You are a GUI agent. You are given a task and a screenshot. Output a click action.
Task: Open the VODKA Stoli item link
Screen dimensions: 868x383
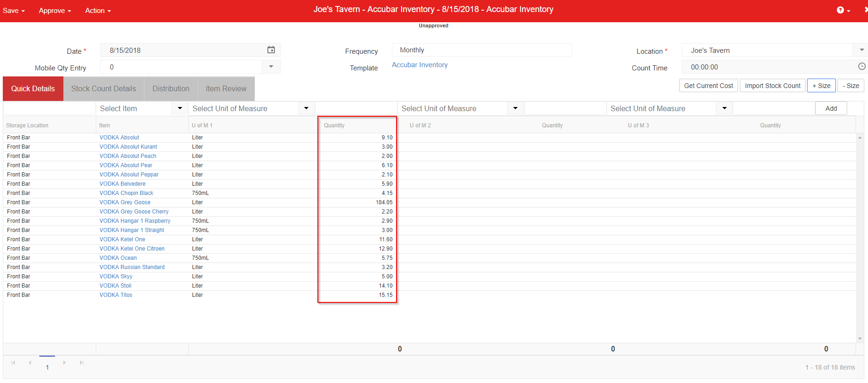115,286
